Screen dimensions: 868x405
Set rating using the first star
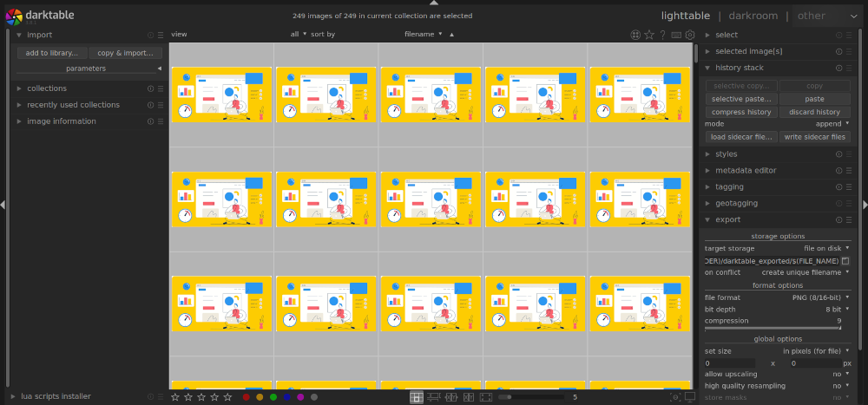coord(175,396)
